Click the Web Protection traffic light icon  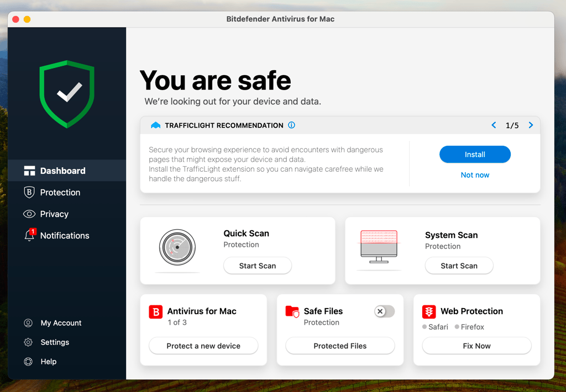click(x=429, y=311)
